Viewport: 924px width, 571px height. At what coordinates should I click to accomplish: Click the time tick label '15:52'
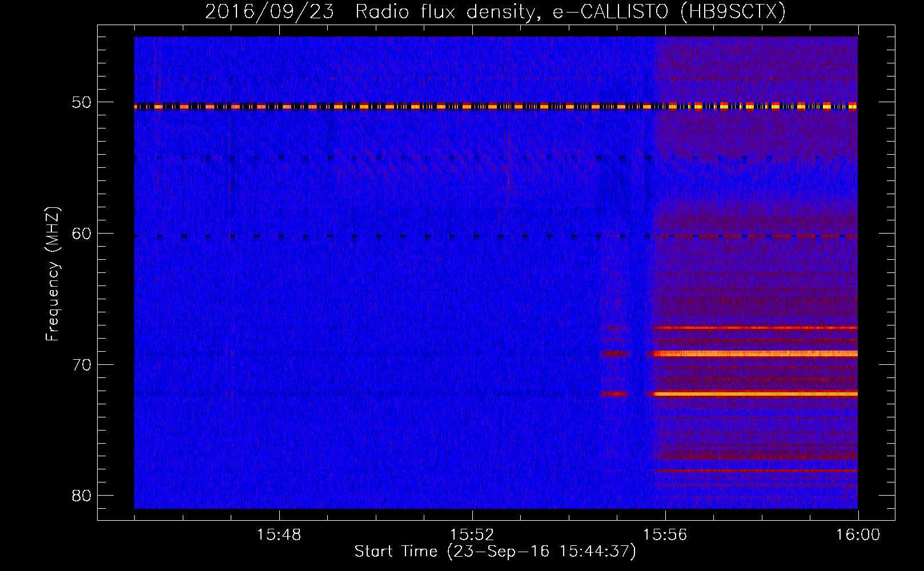(472, 535)
